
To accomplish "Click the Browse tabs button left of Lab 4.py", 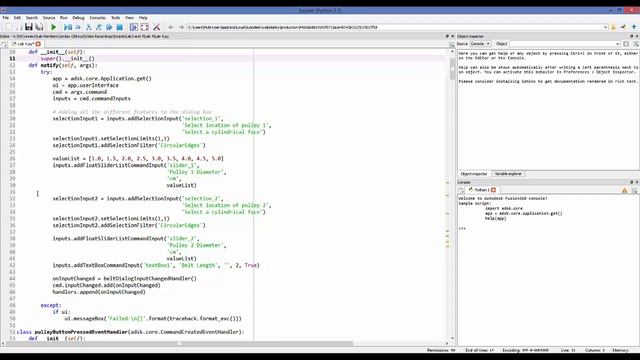I will tap(4, 44).
